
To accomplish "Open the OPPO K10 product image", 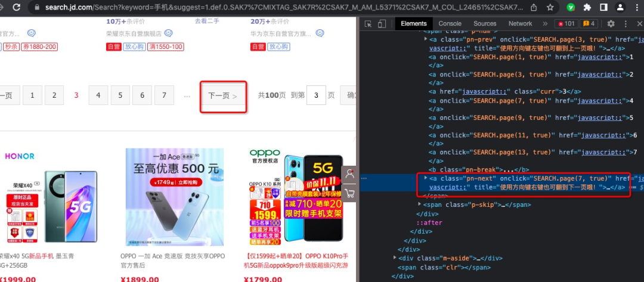I will coord(296,197).
